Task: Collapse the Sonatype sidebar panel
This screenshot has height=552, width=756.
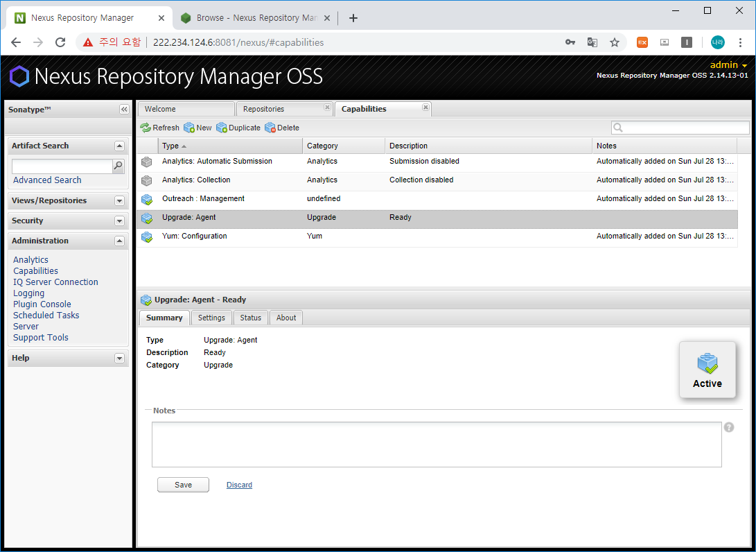Action: [x=125, y=110]
